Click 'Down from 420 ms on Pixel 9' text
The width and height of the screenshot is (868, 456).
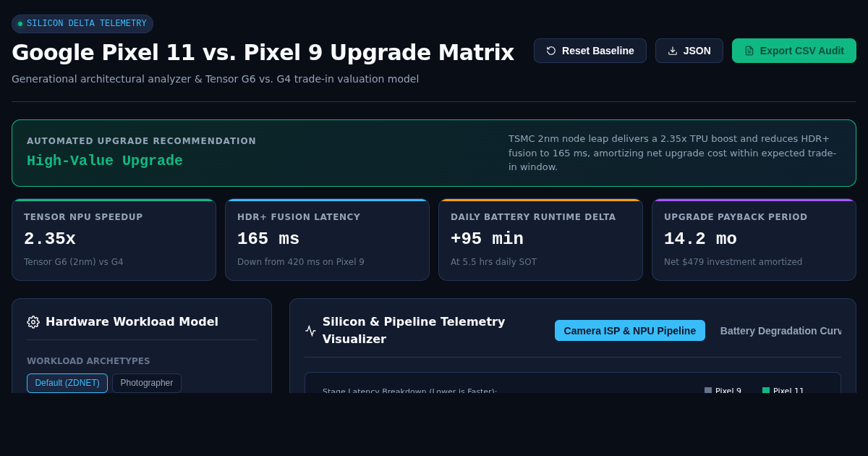pos(301,262)
